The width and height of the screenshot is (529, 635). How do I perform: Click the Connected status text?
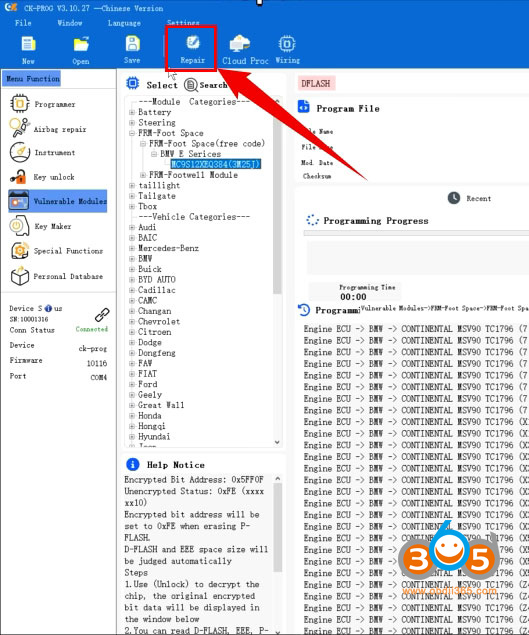click(x=92, y=329)
